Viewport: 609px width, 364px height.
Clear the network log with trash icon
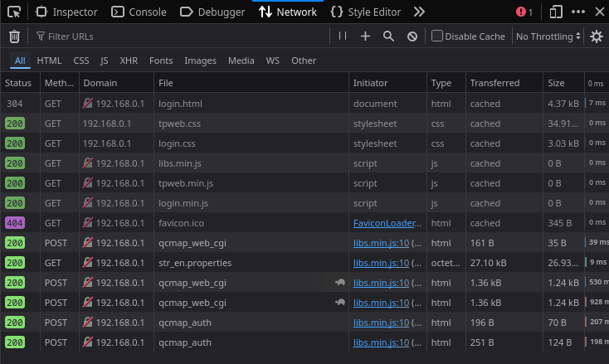point(14,36)
